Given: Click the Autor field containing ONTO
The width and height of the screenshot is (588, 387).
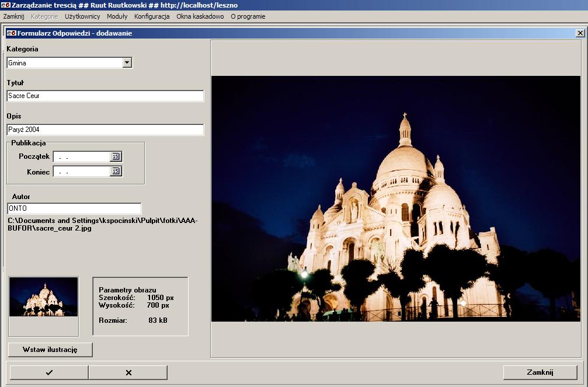Looking at the screenshot, I should tap(74, 208).
